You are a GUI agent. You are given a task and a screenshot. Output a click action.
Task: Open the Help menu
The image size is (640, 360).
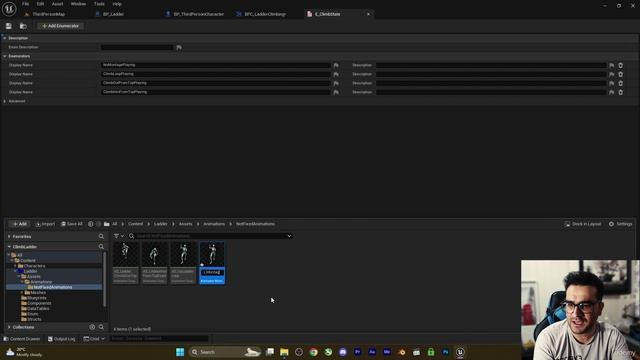coord(117,4)
